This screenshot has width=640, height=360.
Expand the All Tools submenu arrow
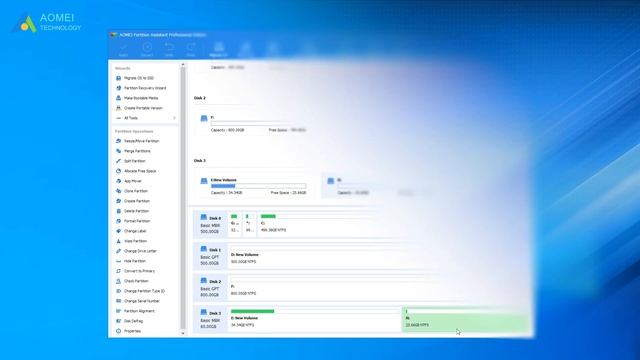[x=175, y=118]
